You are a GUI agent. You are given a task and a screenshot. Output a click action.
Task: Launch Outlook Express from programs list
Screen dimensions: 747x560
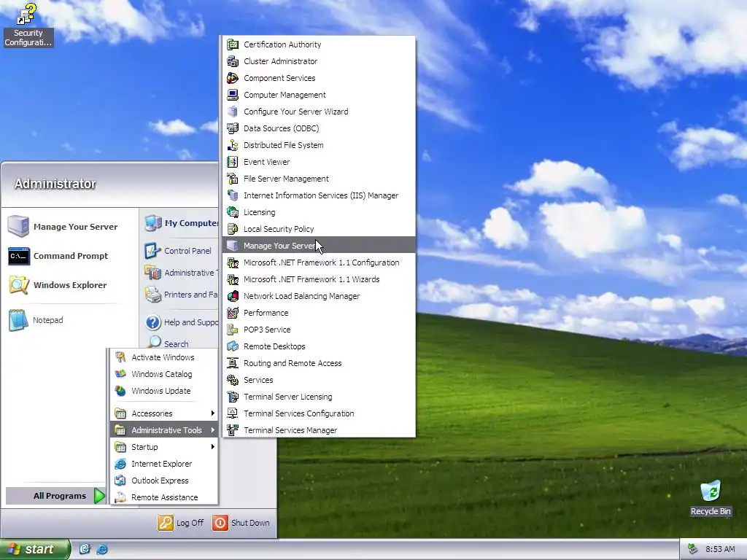coord(164,481)
